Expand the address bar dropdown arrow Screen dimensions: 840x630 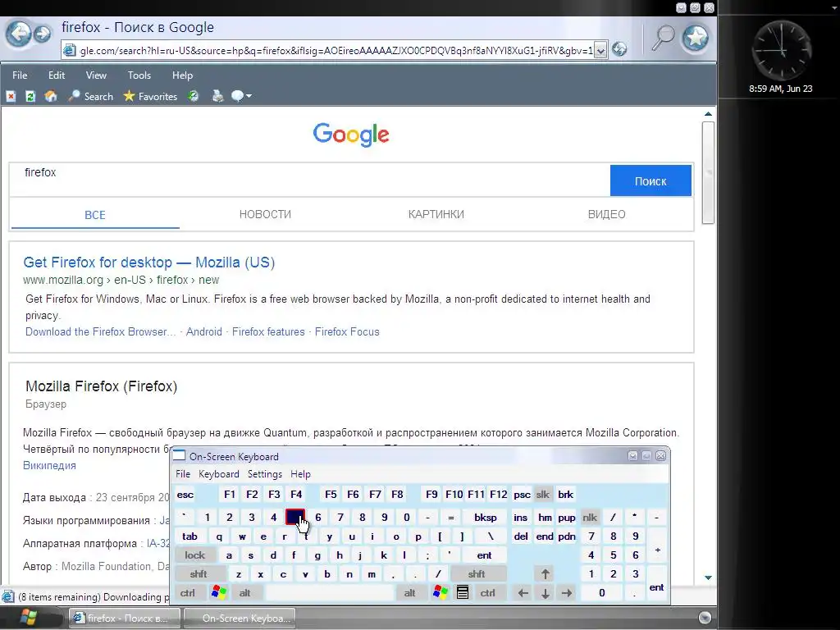[600, 50]
